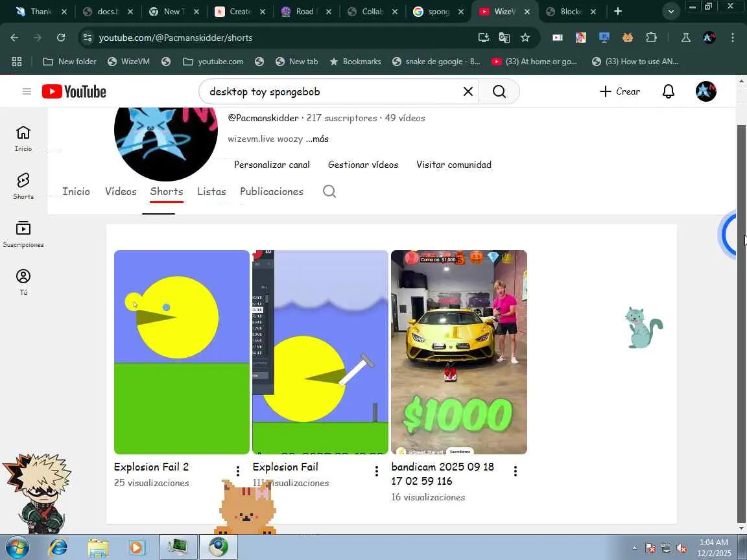Open youtube.com bookmark folder

[x=213, y=62]
